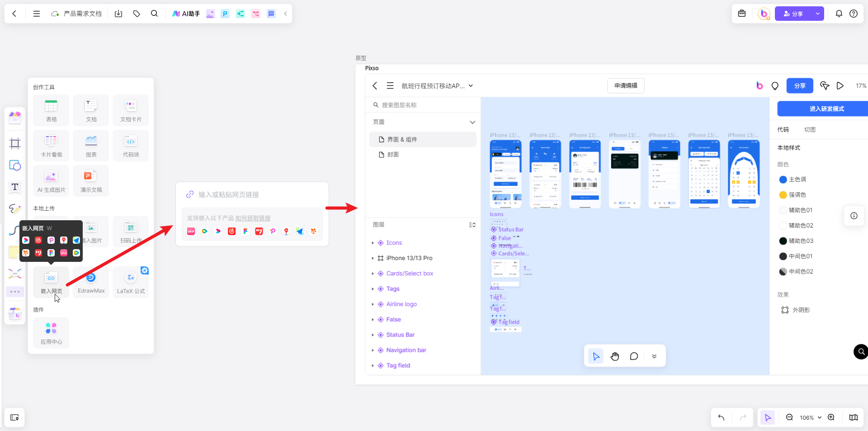This screenshot has width=868, height=431.
Task: Activate the hand pan tool
Action: tap(615, 356)
